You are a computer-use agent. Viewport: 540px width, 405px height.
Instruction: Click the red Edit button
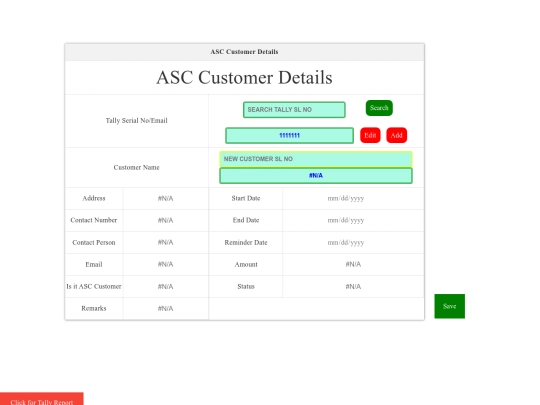[x=370, y=135]
